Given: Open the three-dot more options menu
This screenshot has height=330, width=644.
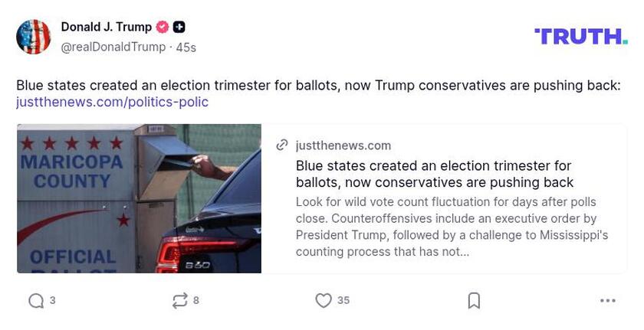Looking at the screenshot, I should pyautogui.click(x=608, y=301).
